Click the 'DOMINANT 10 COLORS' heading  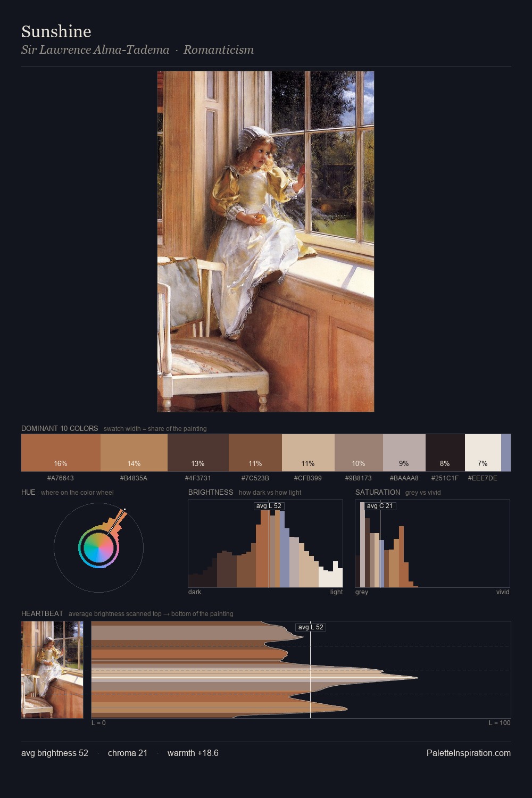pyautogui.click(x=60, y=428)
